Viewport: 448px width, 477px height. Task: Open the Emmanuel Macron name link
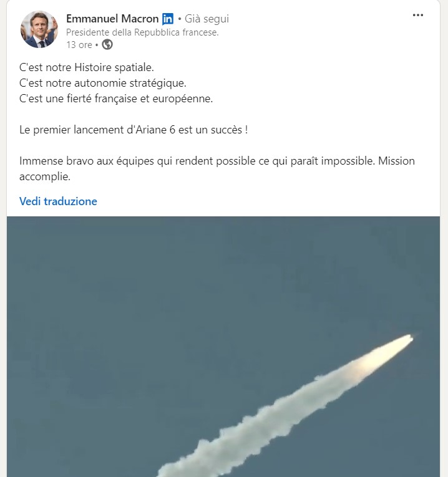pos(112,19)
